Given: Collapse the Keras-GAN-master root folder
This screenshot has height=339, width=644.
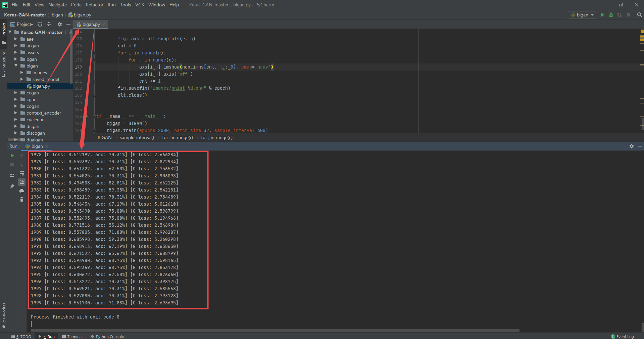Looking at the screenshot, I should (10, 32).
